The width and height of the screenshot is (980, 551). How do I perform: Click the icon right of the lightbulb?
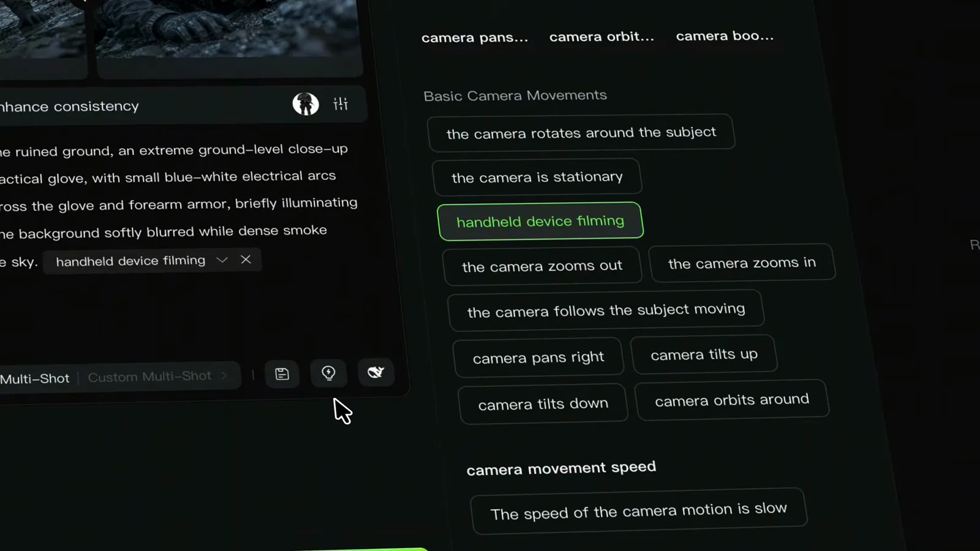[375, 372]
